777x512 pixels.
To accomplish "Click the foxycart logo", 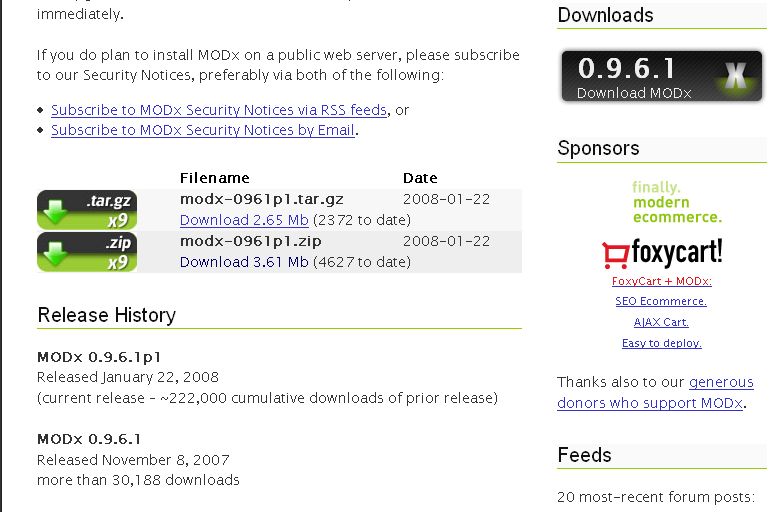I will (x=662, y=252).
